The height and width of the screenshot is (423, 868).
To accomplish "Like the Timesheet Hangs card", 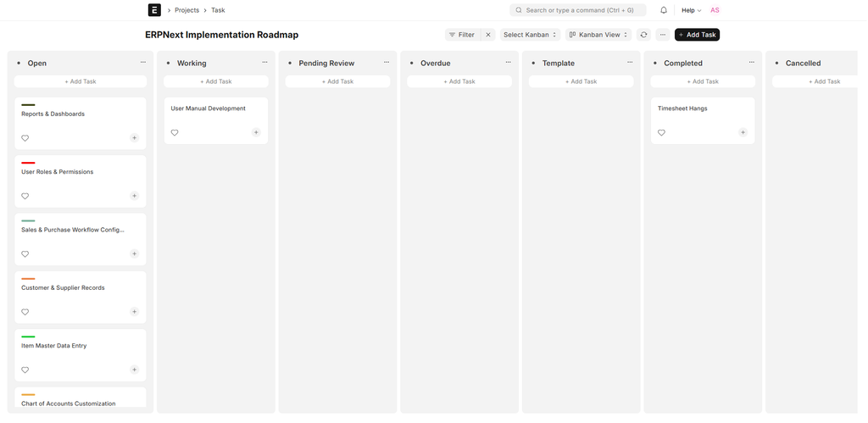I will (661, 133).
